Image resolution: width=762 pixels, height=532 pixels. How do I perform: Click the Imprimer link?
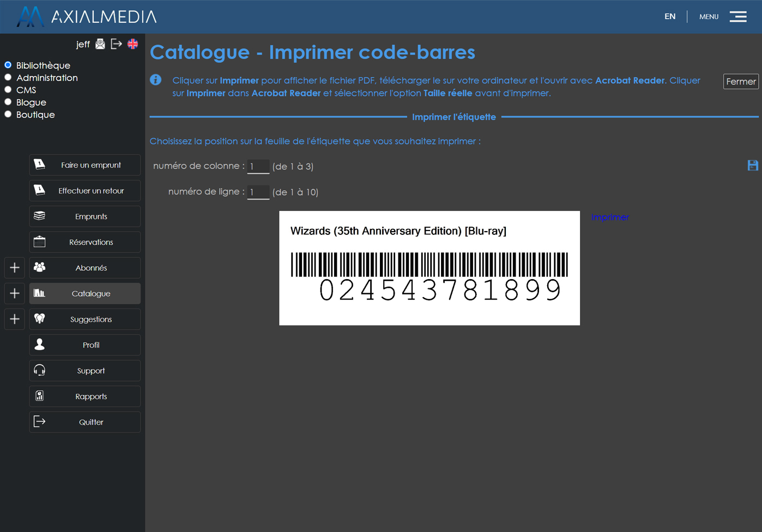point(610,217)
